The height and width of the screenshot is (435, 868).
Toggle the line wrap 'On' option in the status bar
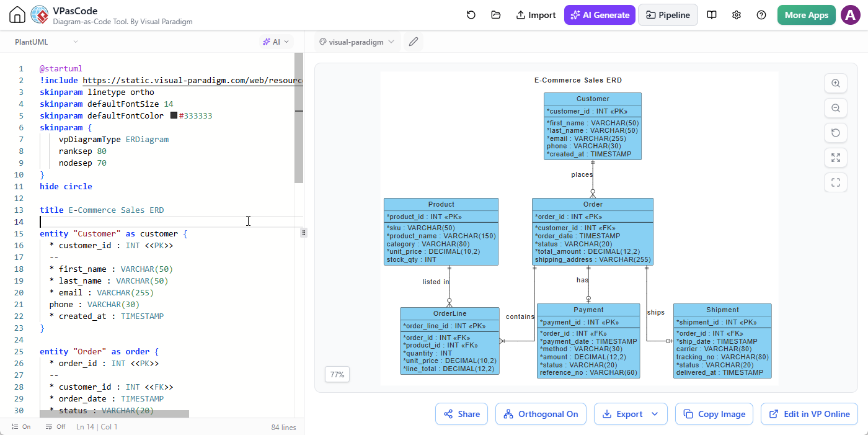click(x=20, y=427)
